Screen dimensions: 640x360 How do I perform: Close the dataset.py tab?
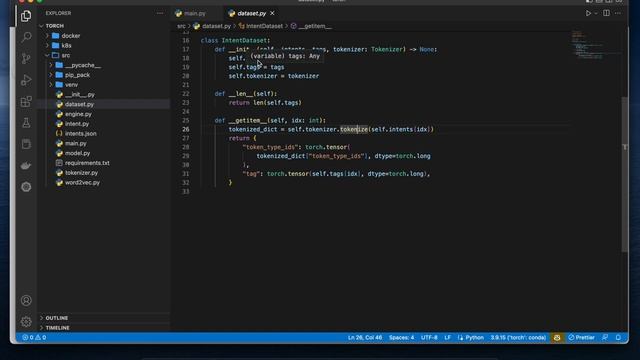tap(272, 13)
